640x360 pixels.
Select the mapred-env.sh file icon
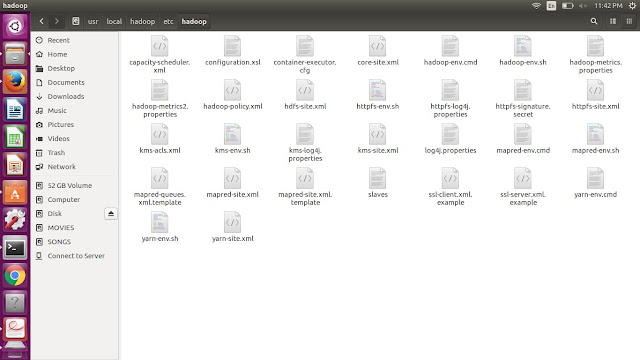[596, 134]
